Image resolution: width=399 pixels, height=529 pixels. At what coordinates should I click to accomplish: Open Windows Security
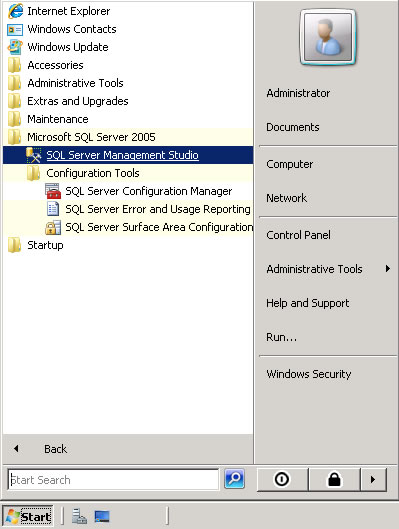(309, 374)
